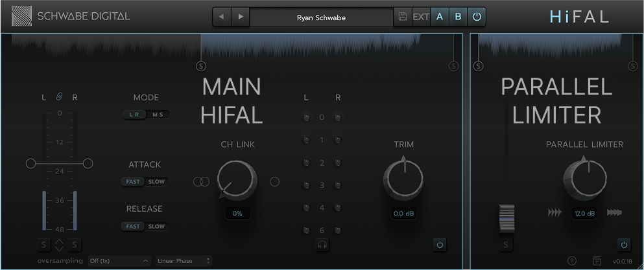Click the HiFAL logo
This screenshot has width=644, height=270.
point(579,17)
